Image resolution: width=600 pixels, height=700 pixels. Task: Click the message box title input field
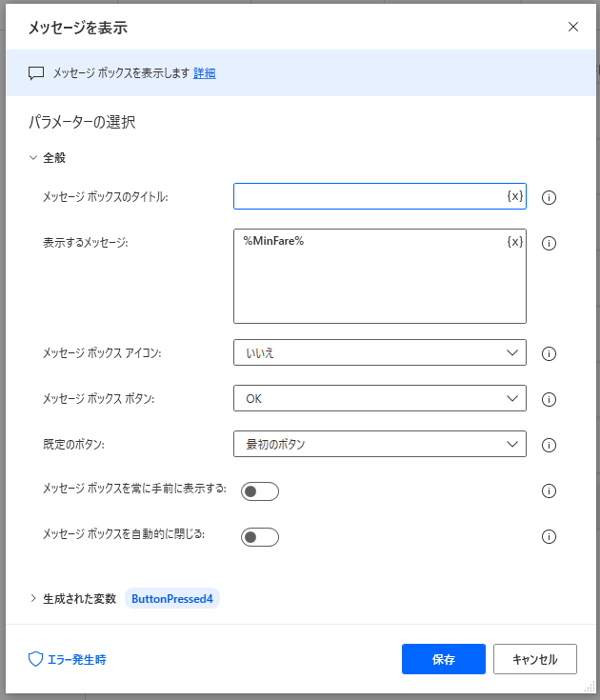tap(370, 196)
